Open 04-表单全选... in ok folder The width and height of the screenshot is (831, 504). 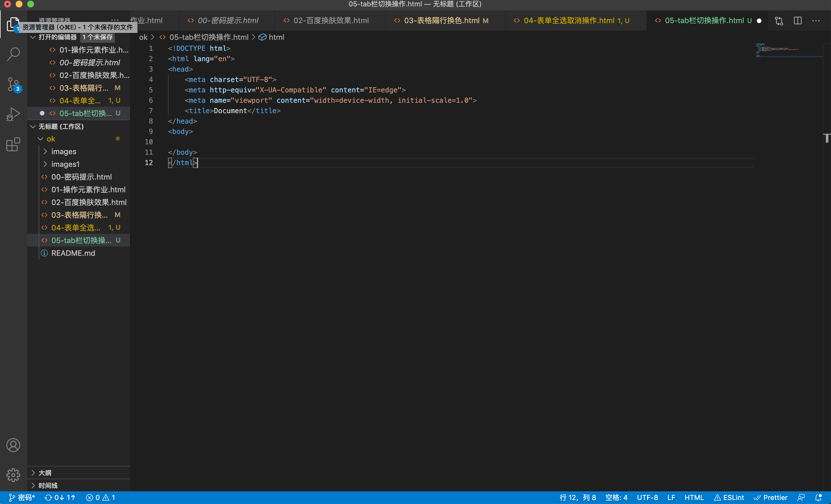click(78, 227)
